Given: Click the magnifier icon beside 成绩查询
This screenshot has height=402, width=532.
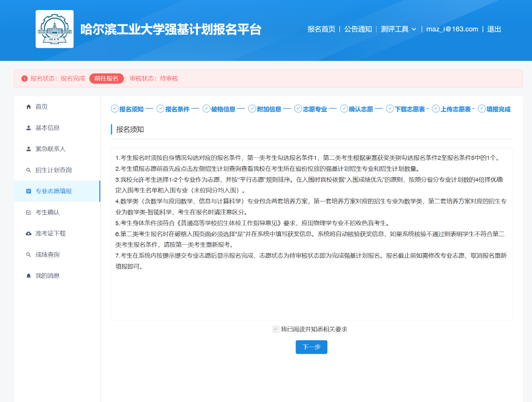Looking at the screenshot, I should coord(29,255).
